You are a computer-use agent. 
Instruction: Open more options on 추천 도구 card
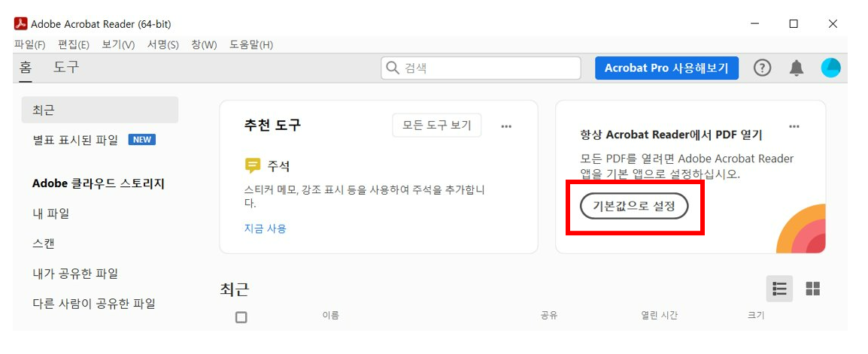click(x=506, y=126)
